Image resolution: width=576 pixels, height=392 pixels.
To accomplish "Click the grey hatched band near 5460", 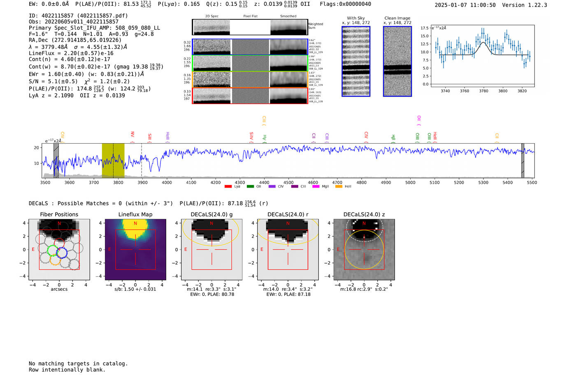I will (x=523, y=160).
